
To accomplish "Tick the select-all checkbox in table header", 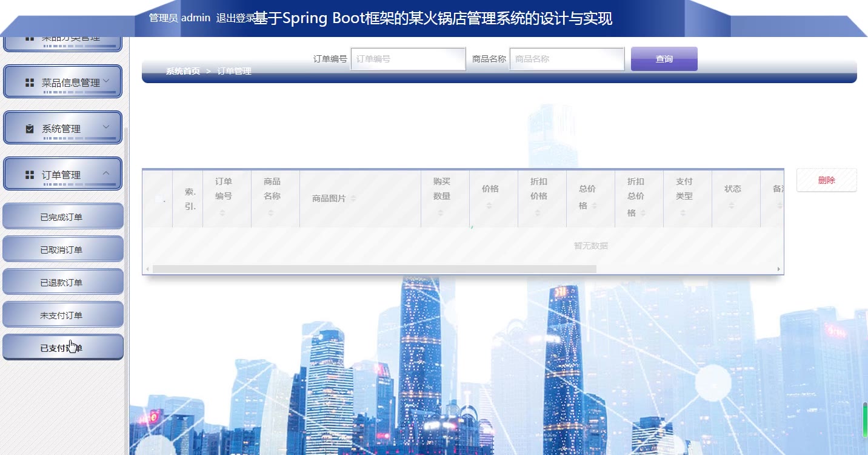I will pyautogui.click(x=159, y=199).
